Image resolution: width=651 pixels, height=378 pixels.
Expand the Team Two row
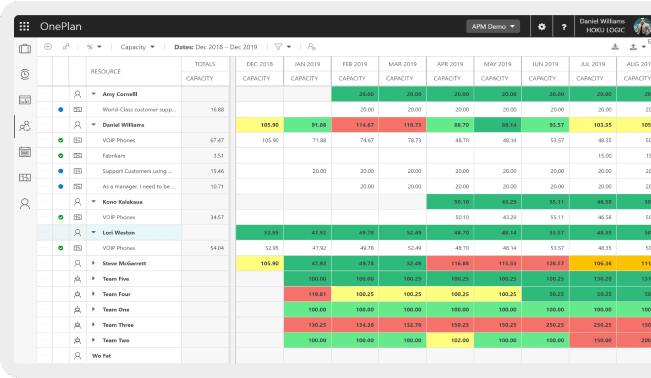pyautogui.click(x=93, y=340)
